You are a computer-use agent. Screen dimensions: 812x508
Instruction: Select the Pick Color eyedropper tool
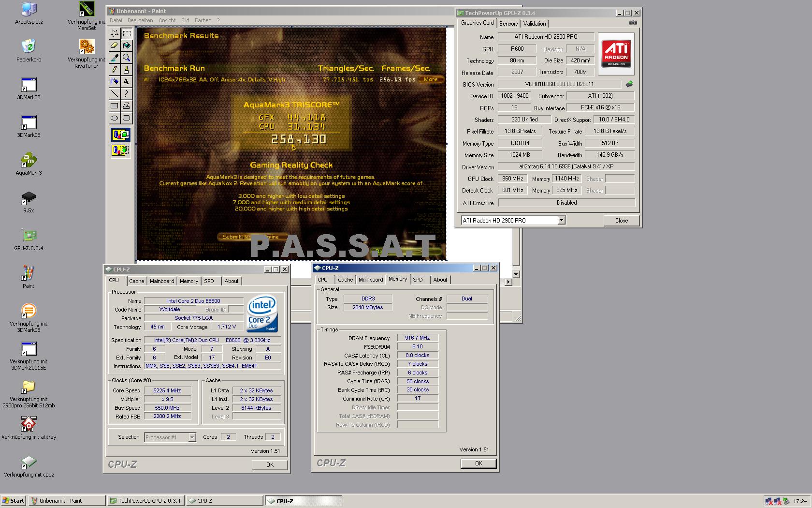coord(115,58)
